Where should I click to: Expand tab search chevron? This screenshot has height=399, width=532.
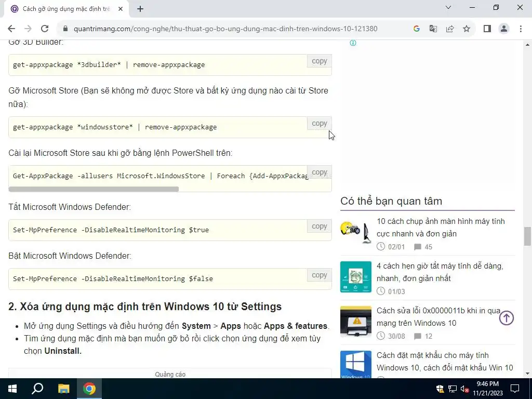pos(448,7)
